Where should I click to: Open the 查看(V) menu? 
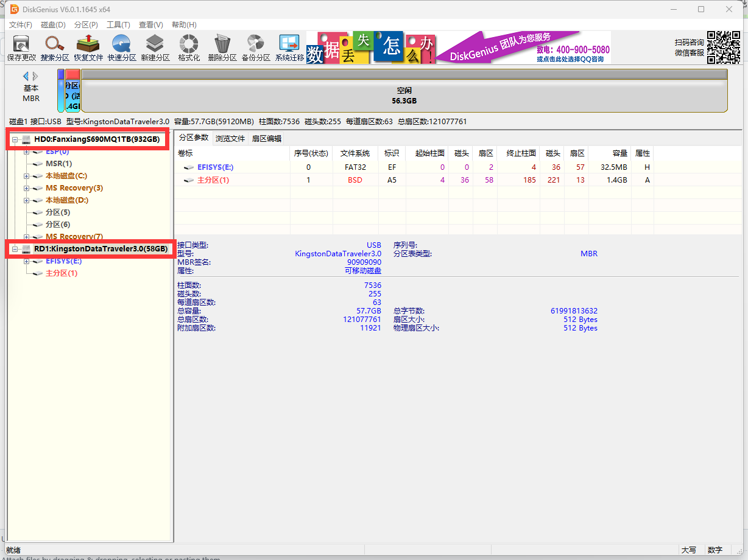coord(151,25)
